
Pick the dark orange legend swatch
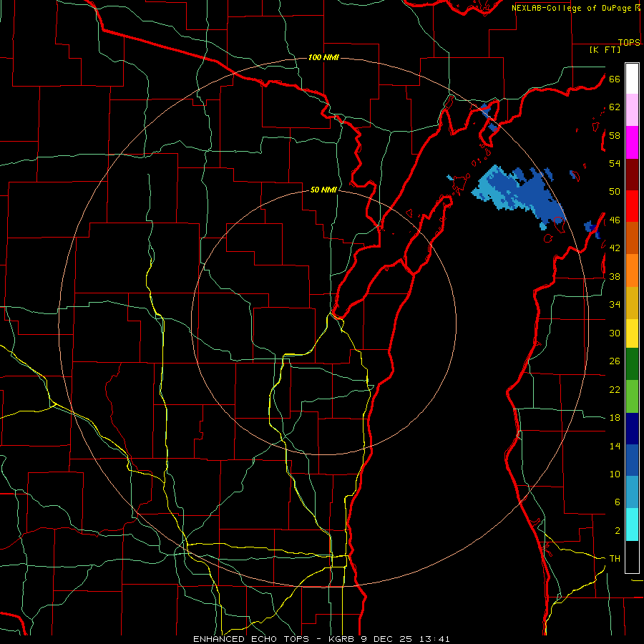632,238
